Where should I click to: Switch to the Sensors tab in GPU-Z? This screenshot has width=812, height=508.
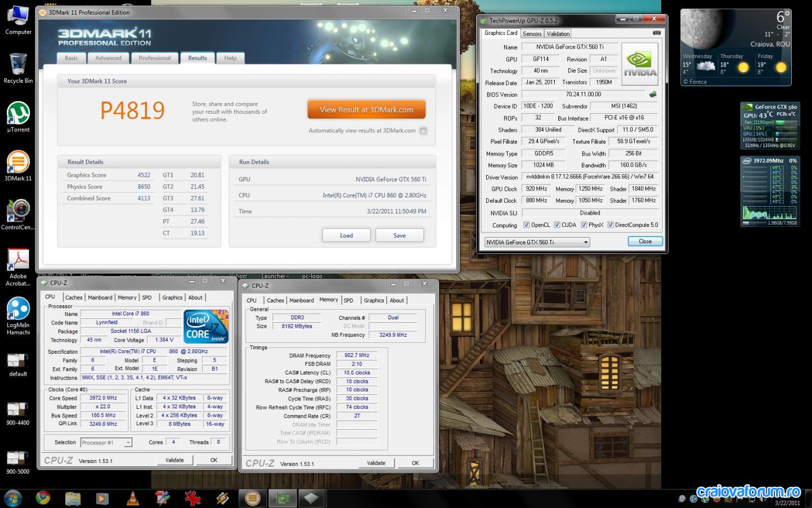[532, 34]
